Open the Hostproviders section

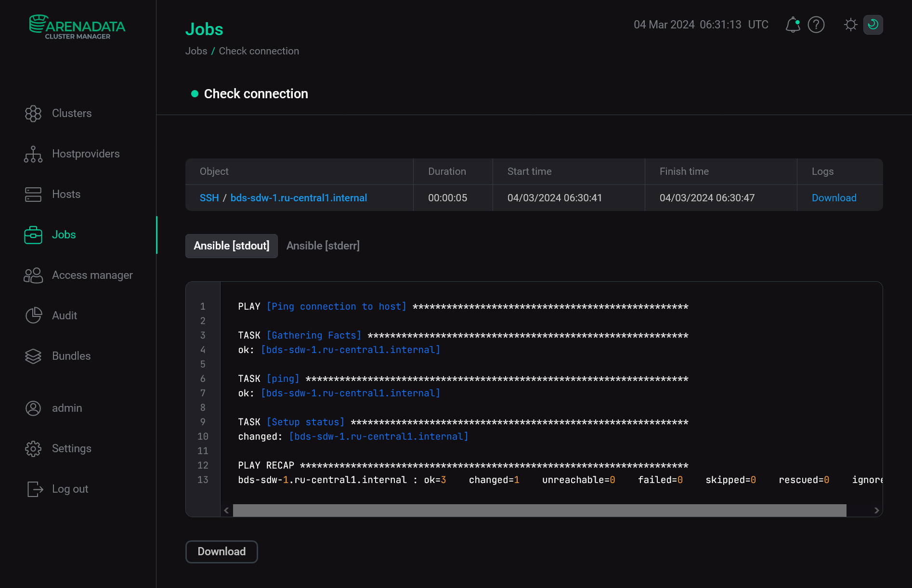(86, 154)
